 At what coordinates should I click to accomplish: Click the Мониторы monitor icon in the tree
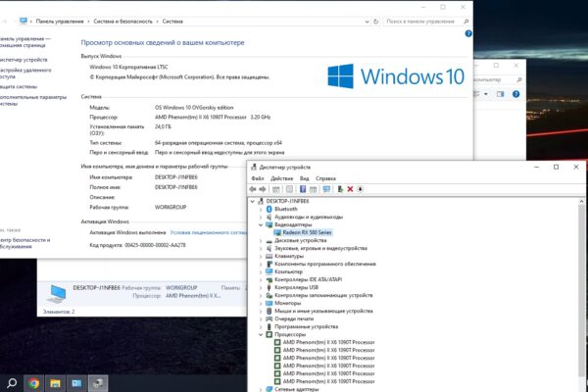point(269,303)
